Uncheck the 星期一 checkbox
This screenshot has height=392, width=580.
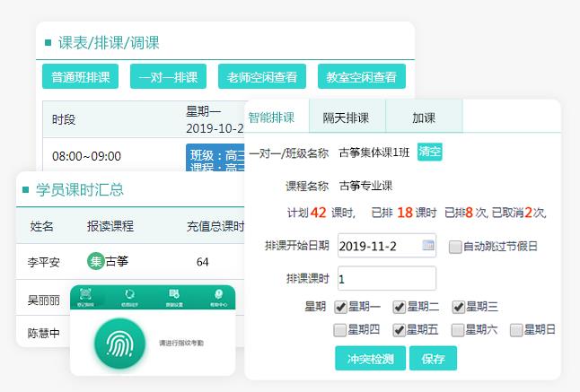340,307
